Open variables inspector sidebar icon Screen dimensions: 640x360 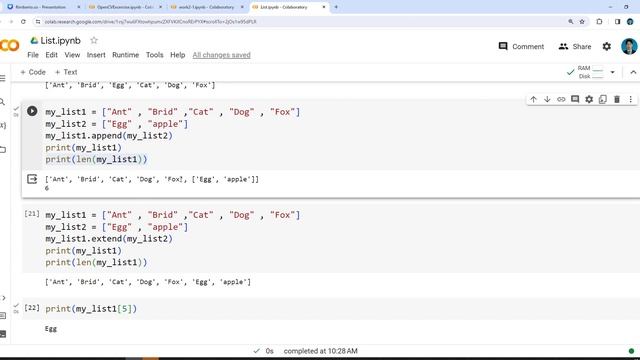(3, 125)
